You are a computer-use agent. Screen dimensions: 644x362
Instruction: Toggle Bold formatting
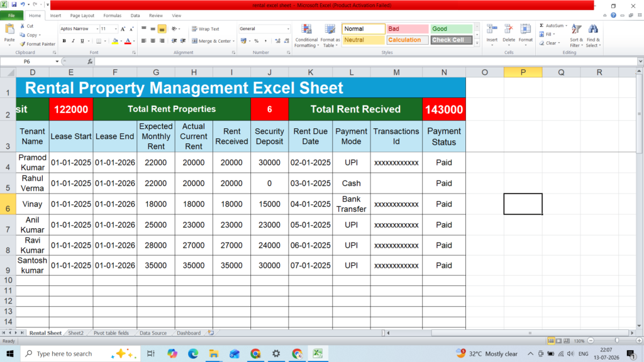[x=64, y=41]
